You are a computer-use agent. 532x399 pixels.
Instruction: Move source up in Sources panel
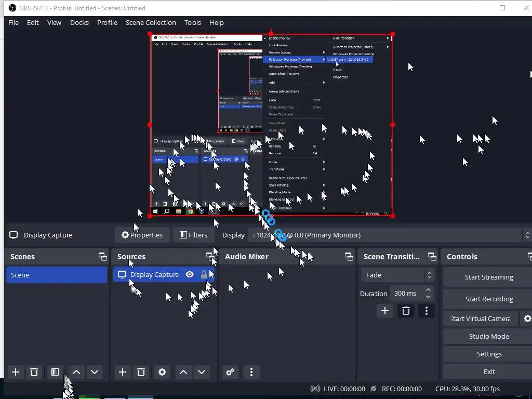[x=183, y=372]
